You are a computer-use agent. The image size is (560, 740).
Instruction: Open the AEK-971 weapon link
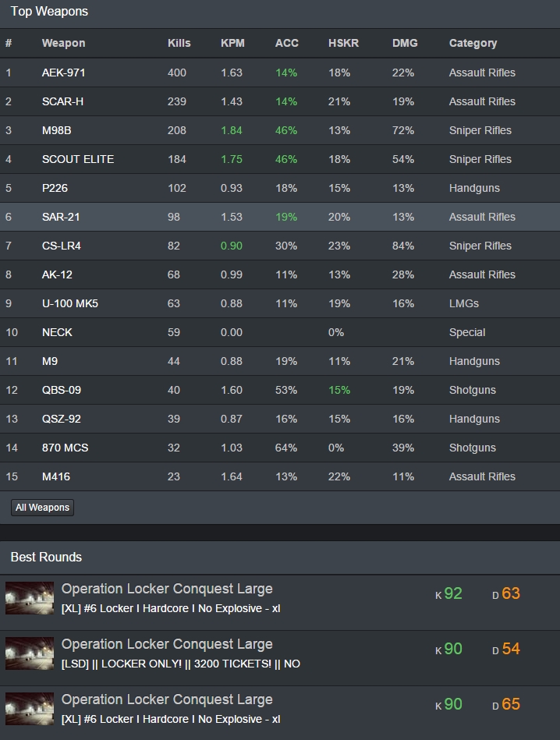[63, 73]
